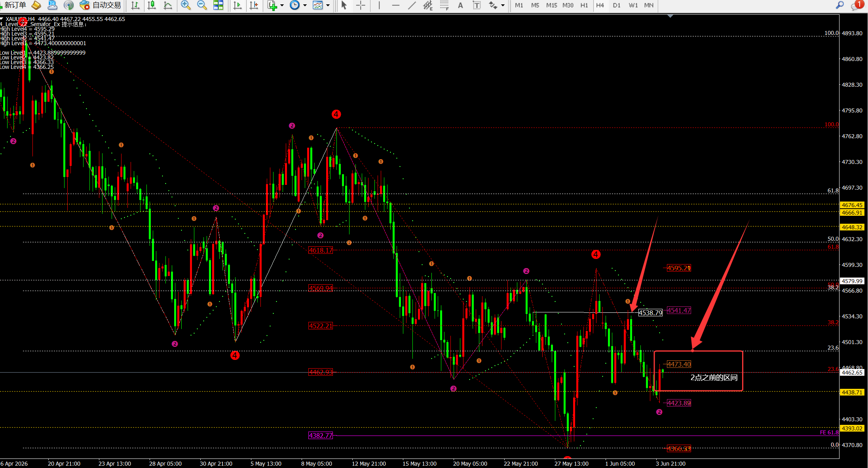Toggle chart shift from right border
This screenshot has height=468, width=868.
coord(254,5)
